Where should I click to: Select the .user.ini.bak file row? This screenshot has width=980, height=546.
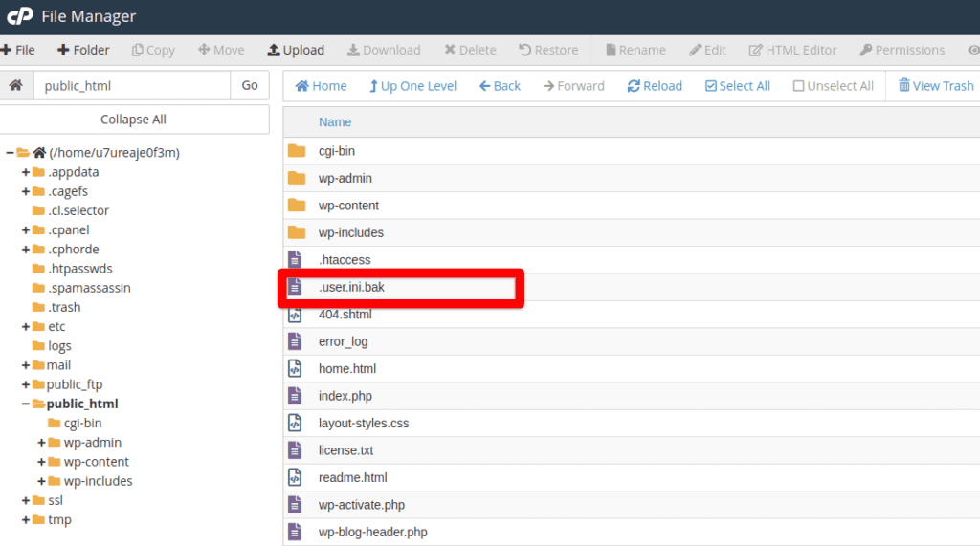pos(402,287)
